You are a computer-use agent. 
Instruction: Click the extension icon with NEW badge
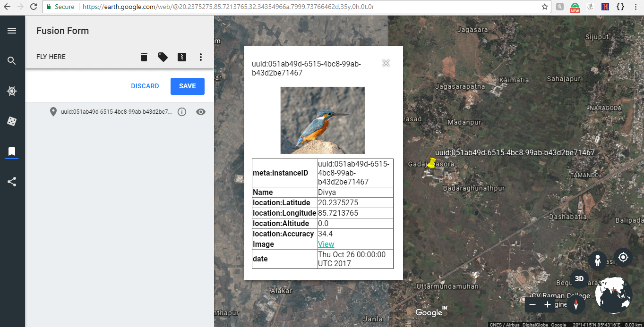(x=575, y=7)
